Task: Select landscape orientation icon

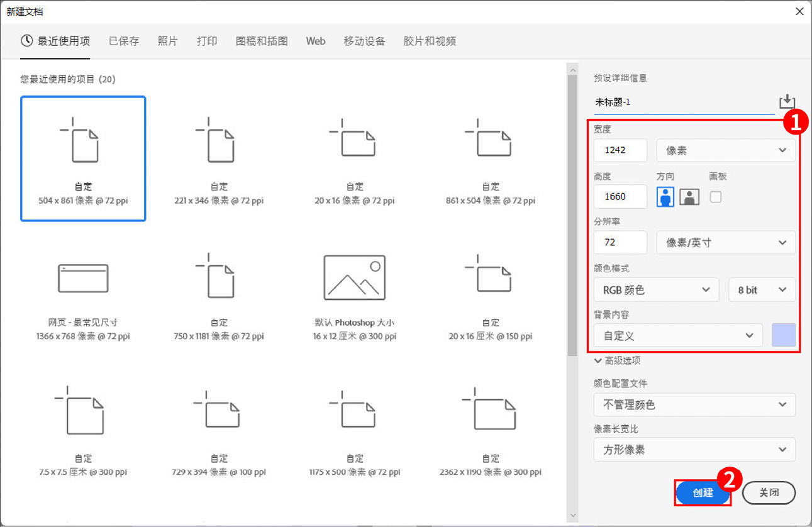Action: (689, 197)
